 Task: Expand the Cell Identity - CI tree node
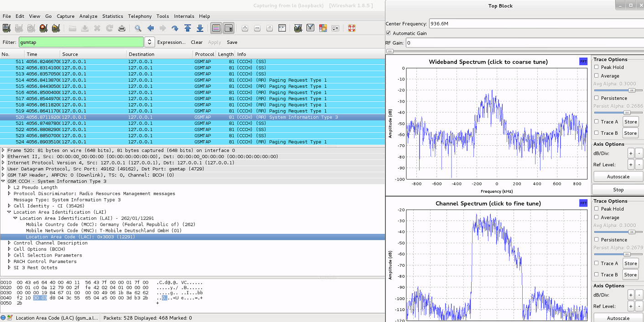point(9,206)
